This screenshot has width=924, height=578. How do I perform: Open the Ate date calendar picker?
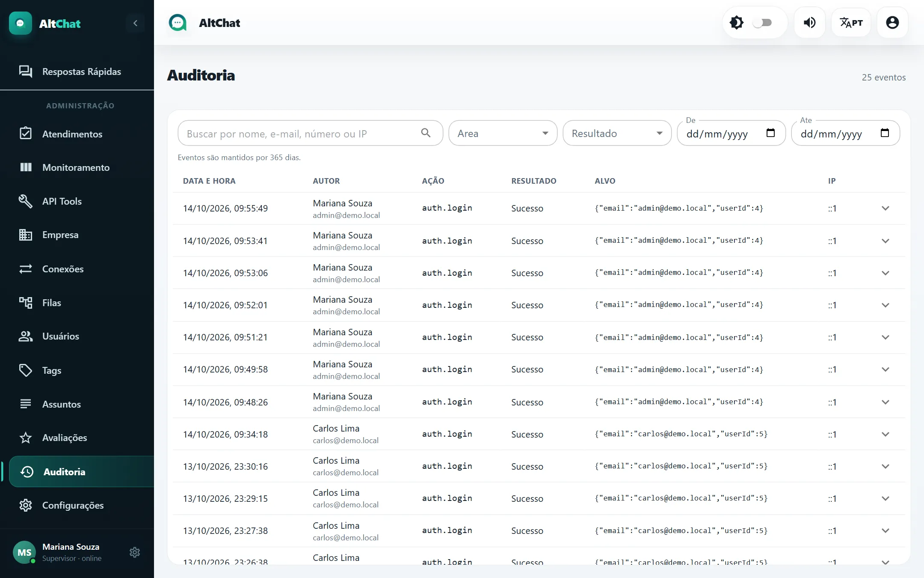[885, 133]
